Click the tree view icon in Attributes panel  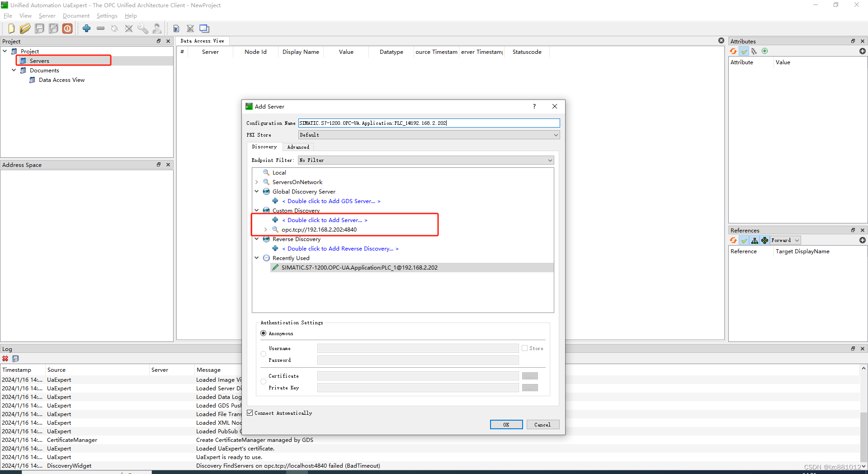pyautogui.click(x=754, y=51)
